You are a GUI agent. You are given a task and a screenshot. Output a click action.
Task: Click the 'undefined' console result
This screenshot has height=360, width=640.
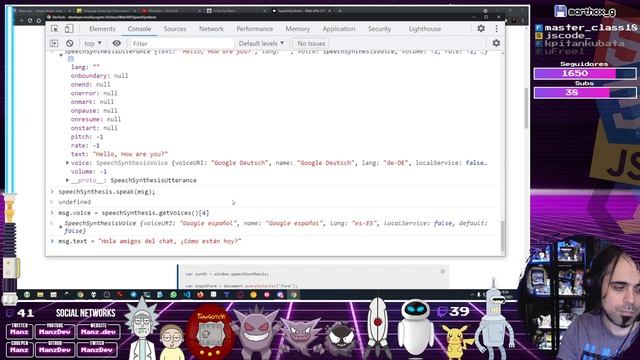point(75,202)
